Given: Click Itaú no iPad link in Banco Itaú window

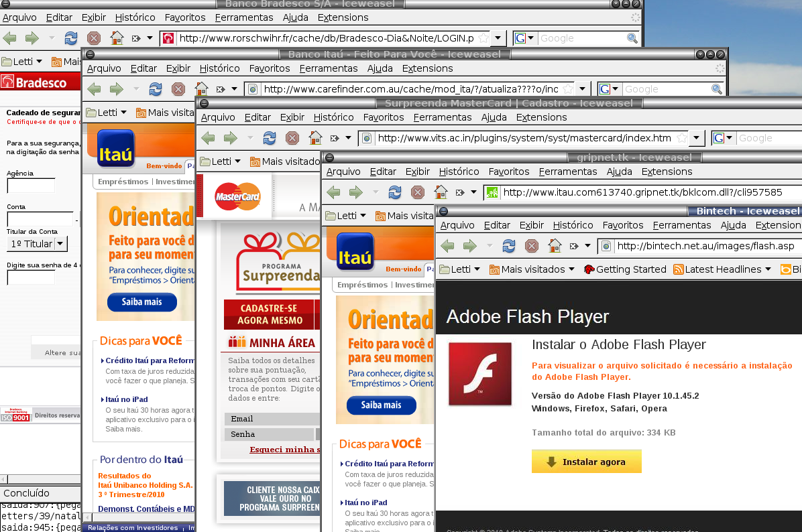Looking at the screenshot, I should point(126,399).
